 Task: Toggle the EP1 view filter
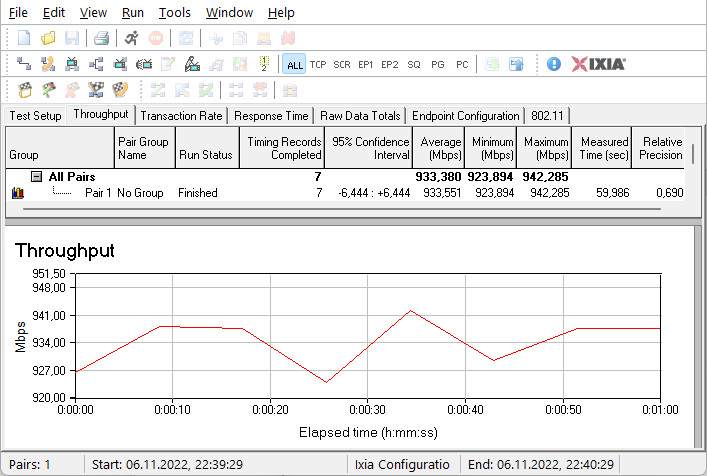pos(366,64)
